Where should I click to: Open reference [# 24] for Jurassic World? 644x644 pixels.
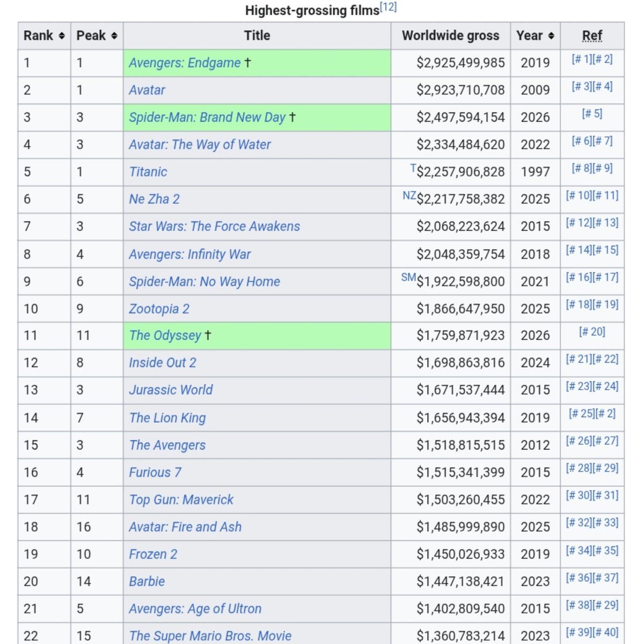click(605, 387)
